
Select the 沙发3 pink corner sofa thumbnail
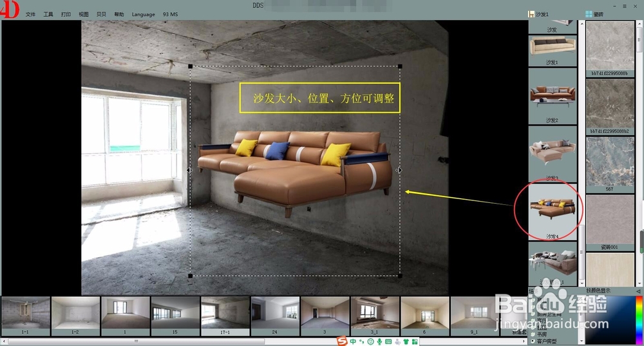coord(553,154)
